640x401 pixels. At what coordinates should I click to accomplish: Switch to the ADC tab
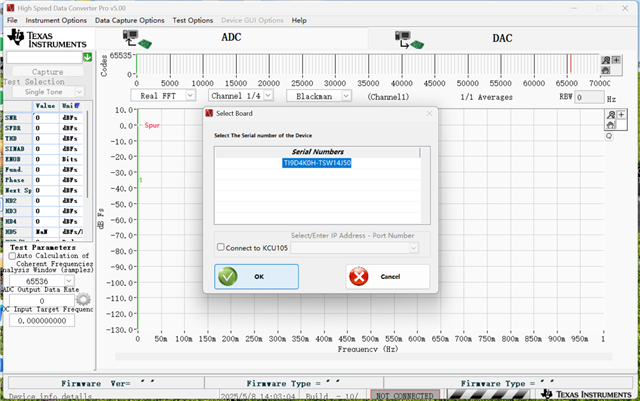(x=231, y=38)
